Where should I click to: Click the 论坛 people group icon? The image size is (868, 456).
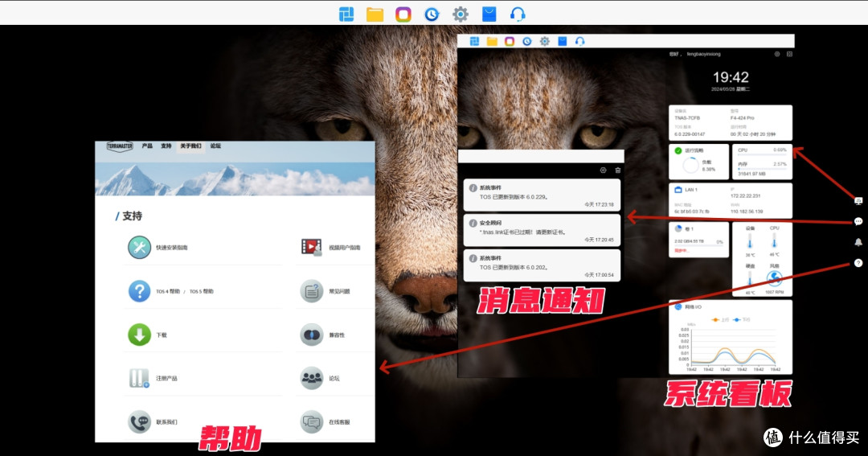coord(312,378)
